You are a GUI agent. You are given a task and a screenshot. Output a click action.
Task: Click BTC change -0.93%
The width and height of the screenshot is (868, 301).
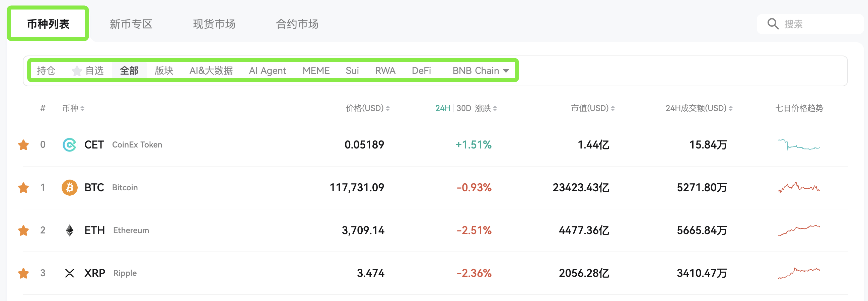click(x=474, y=188)
